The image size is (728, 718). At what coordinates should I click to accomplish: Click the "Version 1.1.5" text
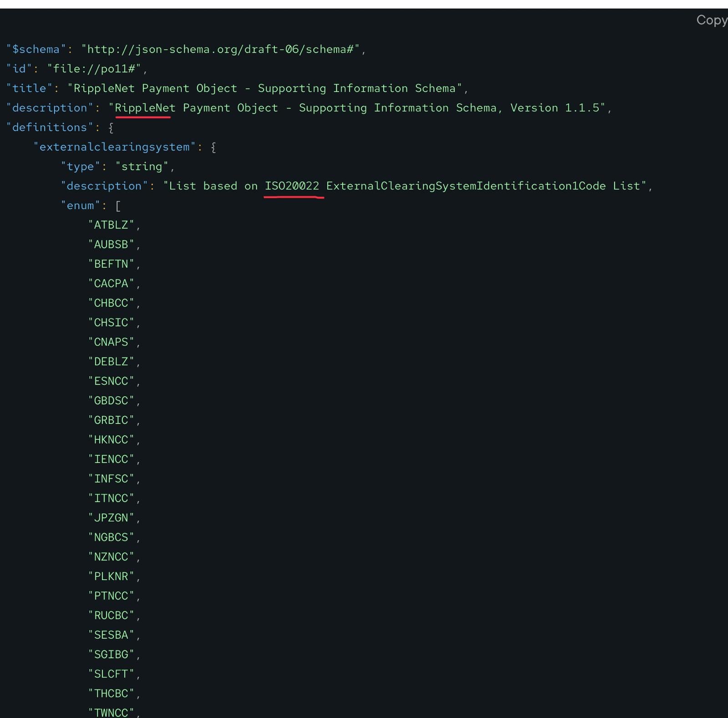click(555, 108)
